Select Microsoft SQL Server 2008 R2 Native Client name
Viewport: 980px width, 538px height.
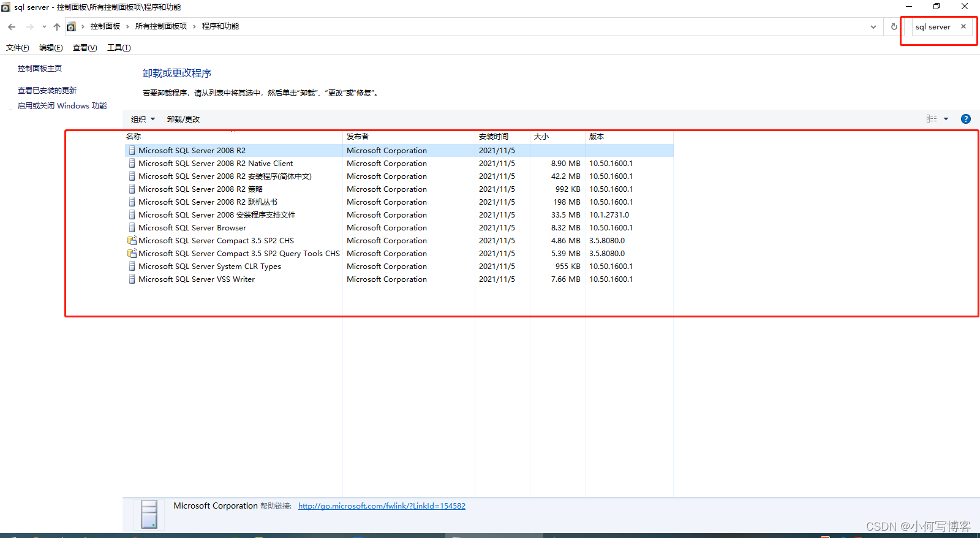point(216,163)
